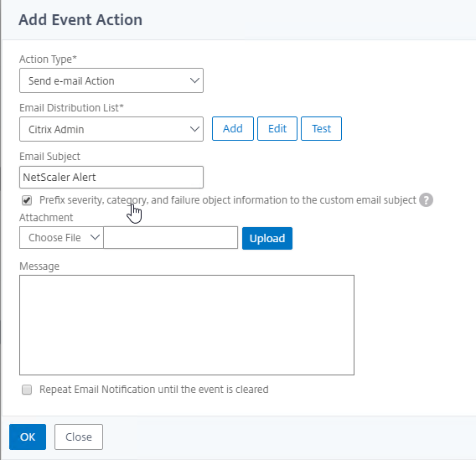
Task: Click inside the Message text area
Action: point(187,325)
